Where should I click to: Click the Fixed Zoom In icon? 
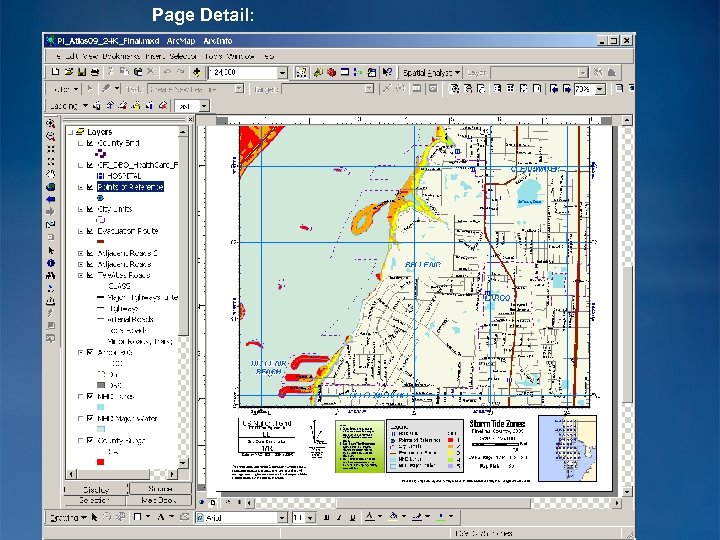point(51,149)
